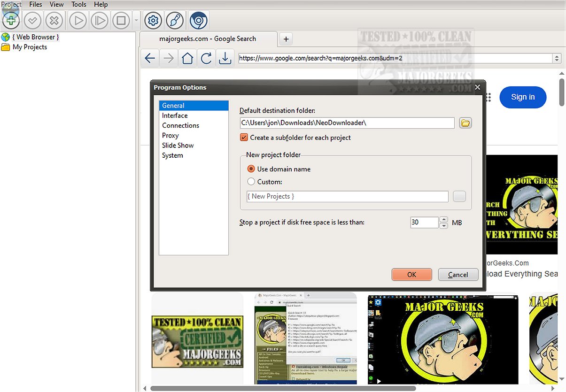
Task: Select System options category
Action: pos(194,155)
